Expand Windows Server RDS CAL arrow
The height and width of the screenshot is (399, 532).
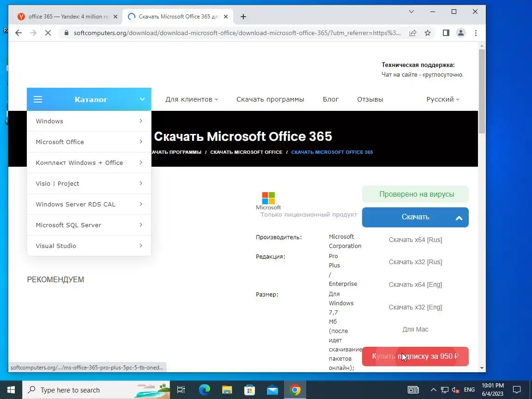point(141,204)
